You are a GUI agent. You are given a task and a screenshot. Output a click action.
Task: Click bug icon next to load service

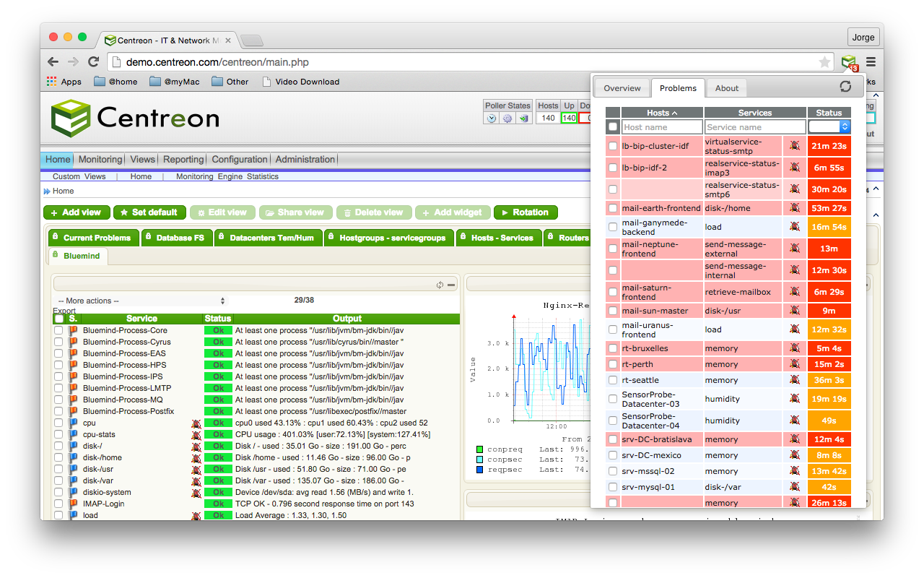coord(196,515)
